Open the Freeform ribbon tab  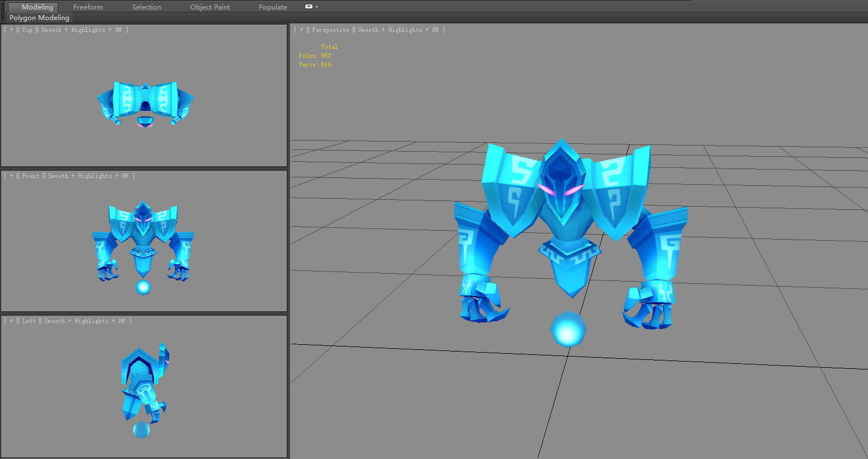pyautogui.click(x=88, y=7)
